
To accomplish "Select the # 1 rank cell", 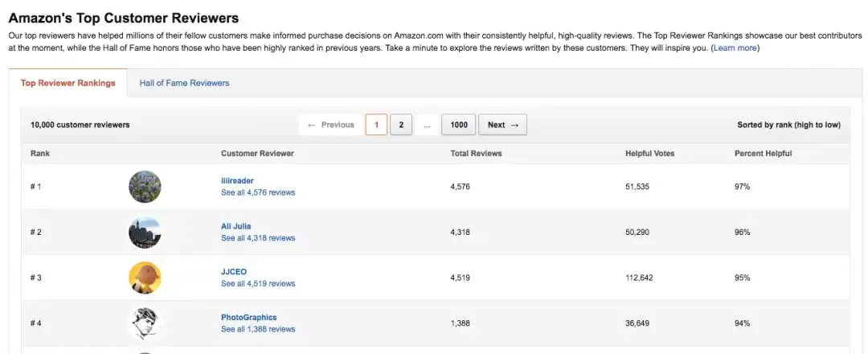I will 35,187.
